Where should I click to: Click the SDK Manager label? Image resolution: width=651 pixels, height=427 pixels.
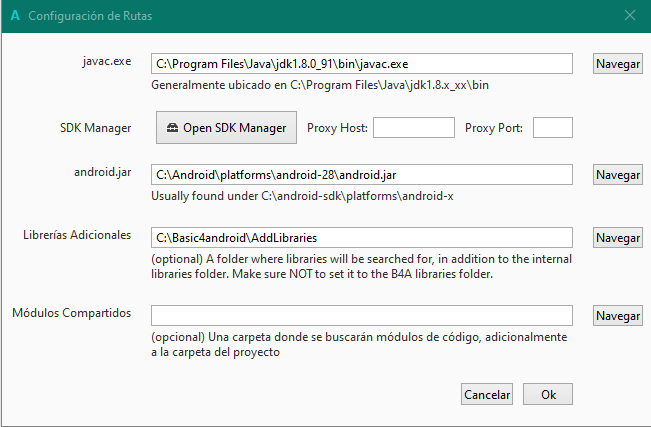coord(94,127)
